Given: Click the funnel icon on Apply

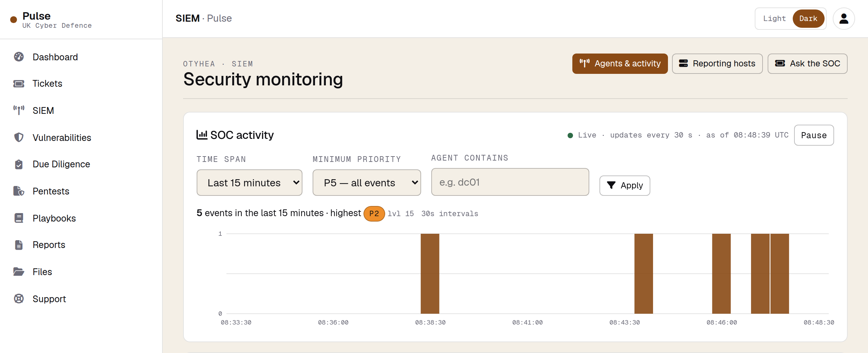Looking at the screenshot, I should pos(611,185).
